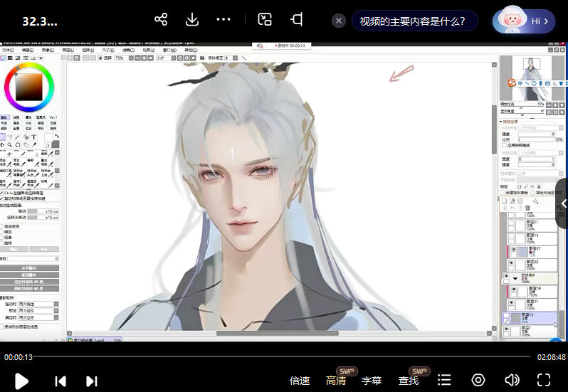Click the AI prompt 视频的主要内容是什么？
This screenshot has height=392, width=568.
click(x=416, y=21)
